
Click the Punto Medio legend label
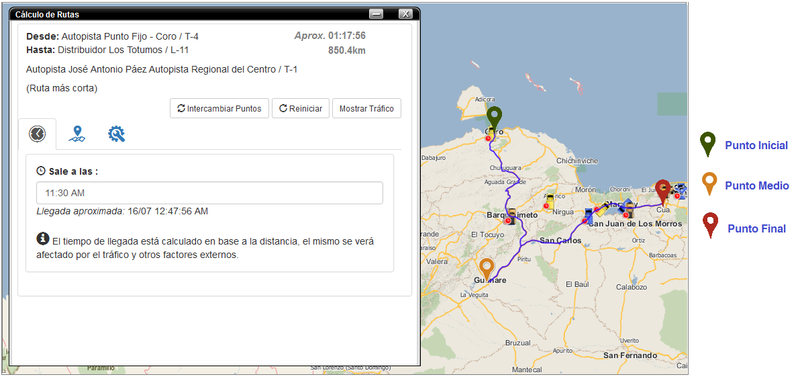[757, 186]
